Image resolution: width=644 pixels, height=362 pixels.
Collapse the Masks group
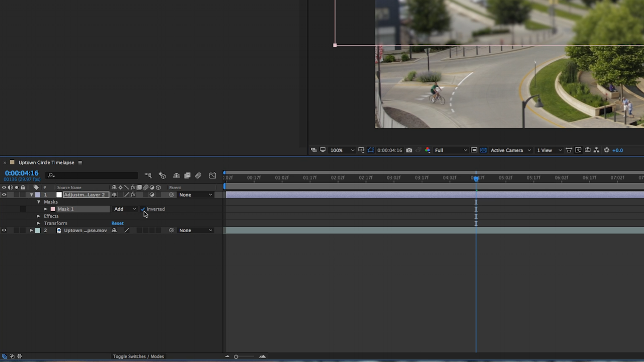[39, 202]
